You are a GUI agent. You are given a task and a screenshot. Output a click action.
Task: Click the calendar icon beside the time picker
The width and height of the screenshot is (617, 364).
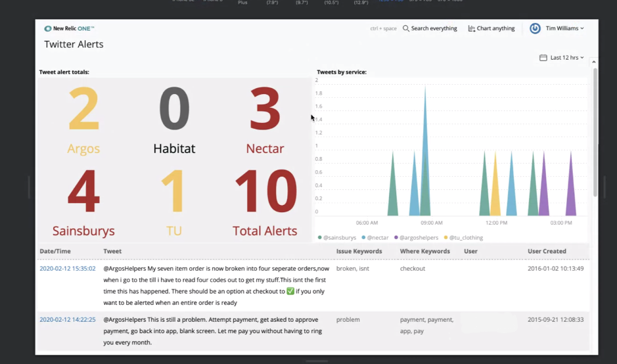click(543, 57)
